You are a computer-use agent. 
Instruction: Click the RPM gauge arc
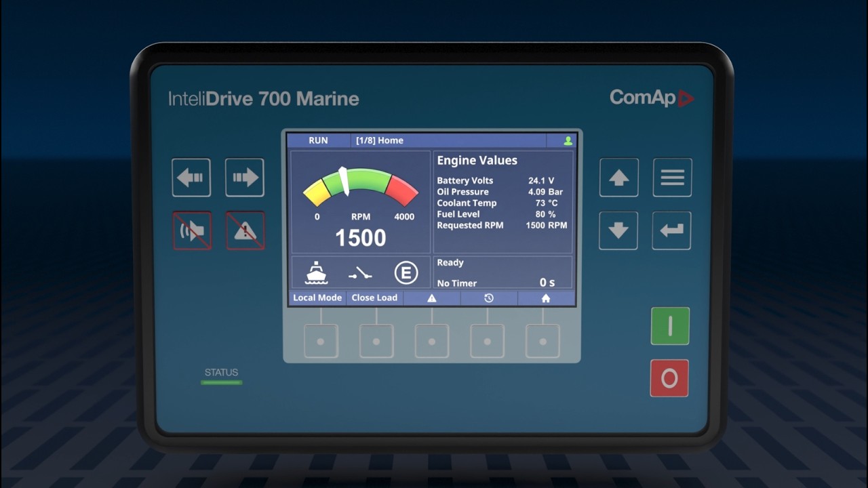tap(360, 186)
